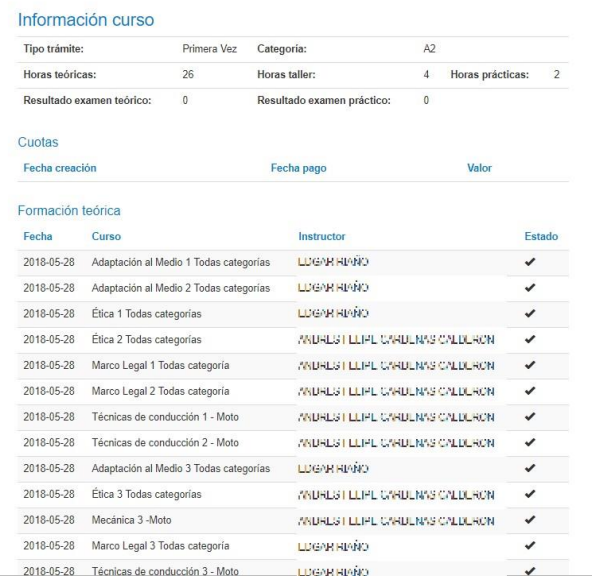Click the Curso column header
This screenshot has height=576, width=592.
pyautogui.click(x=106, y=236)
